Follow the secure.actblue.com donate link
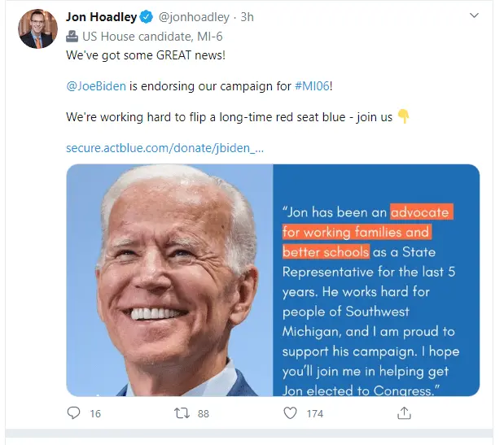Viewport: 504px width, 445px height. click(164, 148)
